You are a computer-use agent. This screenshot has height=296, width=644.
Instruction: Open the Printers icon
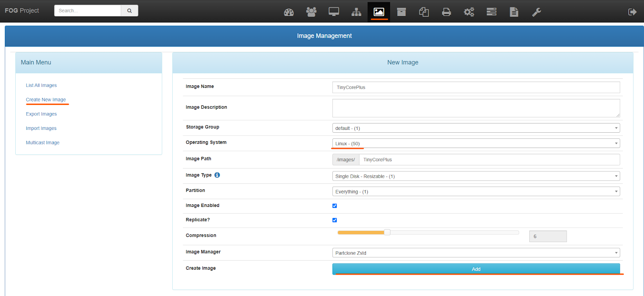coord(446,12)
